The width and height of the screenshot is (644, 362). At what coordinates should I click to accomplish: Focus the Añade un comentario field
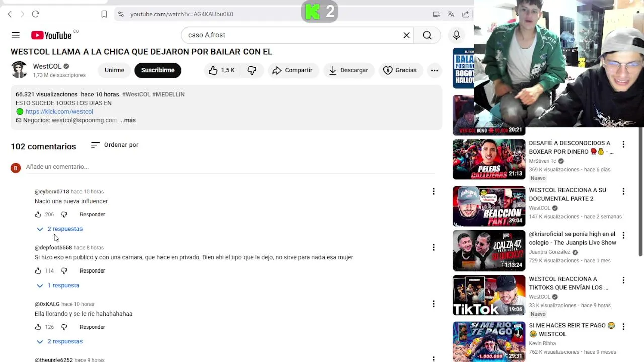(231, 167)
